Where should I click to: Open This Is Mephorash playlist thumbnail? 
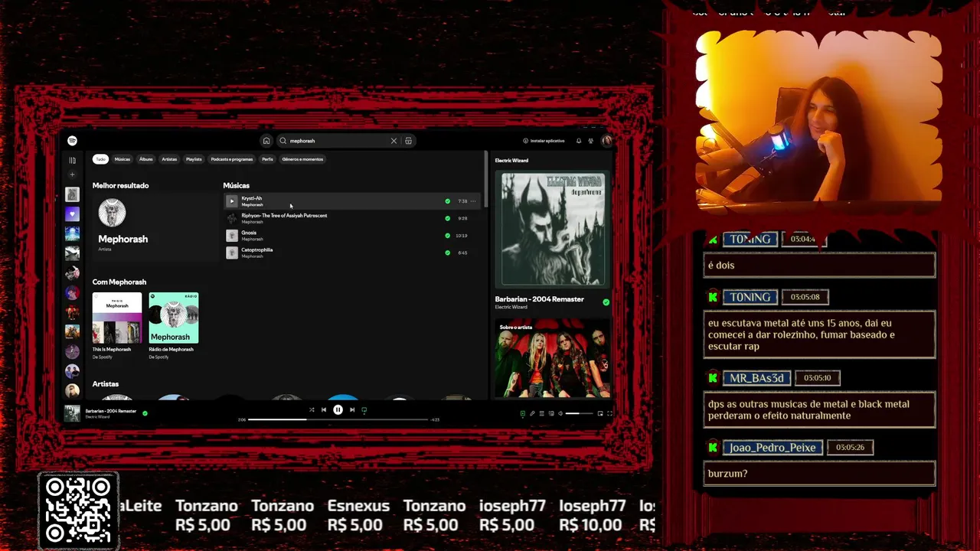tap(117, 318)
